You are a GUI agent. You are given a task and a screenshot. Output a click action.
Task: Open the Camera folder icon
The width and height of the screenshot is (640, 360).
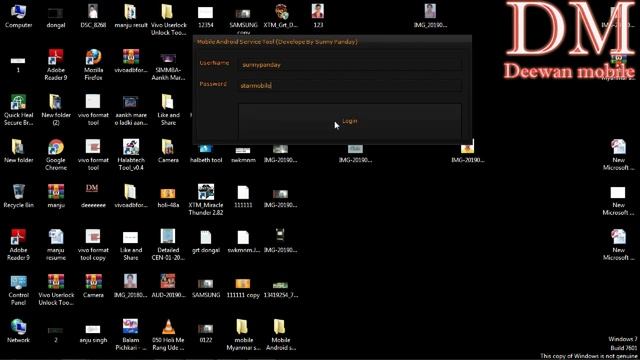(x=168, y=151)
